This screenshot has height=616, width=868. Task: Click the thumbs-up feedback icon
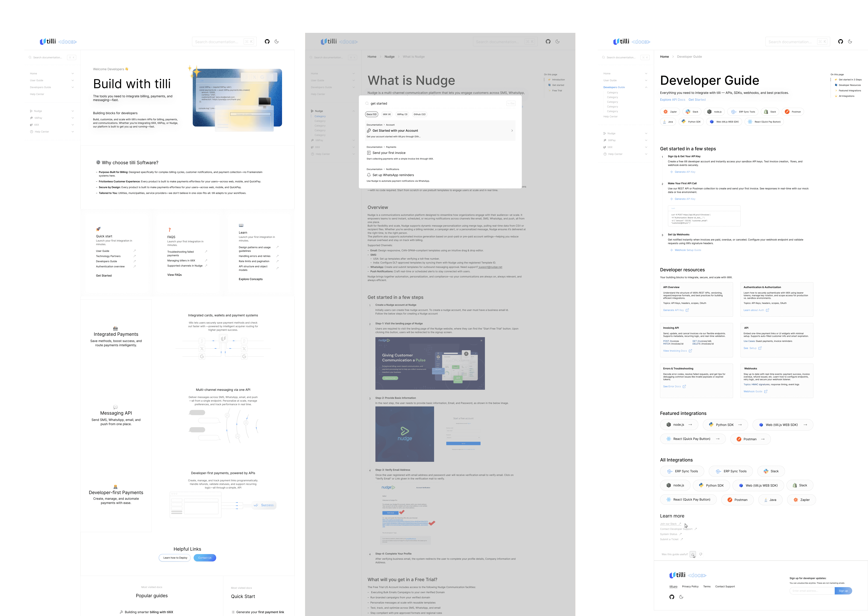point(693,554)
